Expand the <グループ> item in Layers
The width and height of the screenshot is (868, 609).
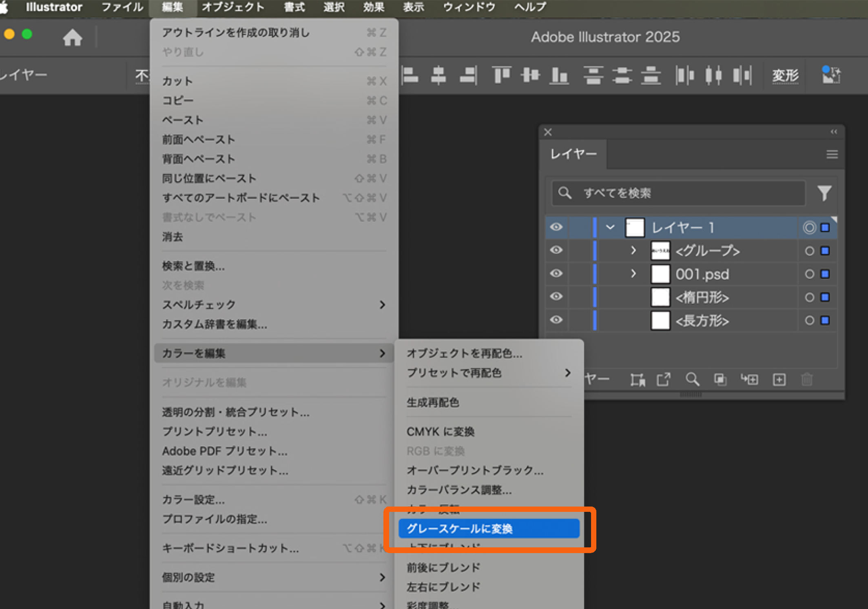click(633, 250)
